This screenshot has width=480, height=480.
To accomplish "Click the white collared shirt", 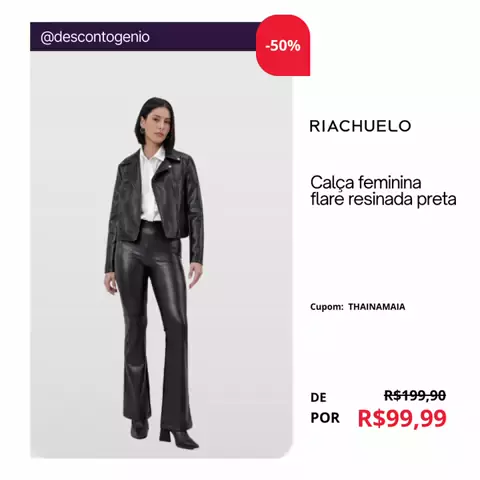I will (x=151, y=187).
